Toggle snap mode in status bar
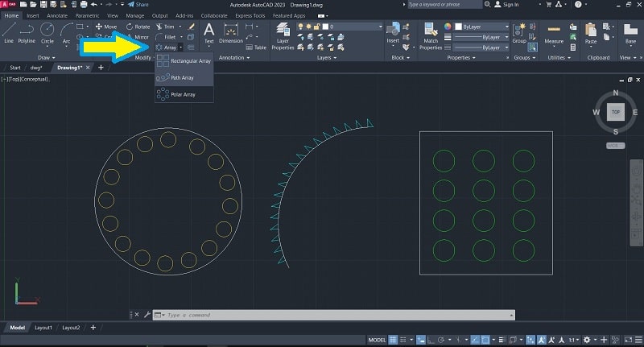Viewport: 644px width, 347px height. 403,340
